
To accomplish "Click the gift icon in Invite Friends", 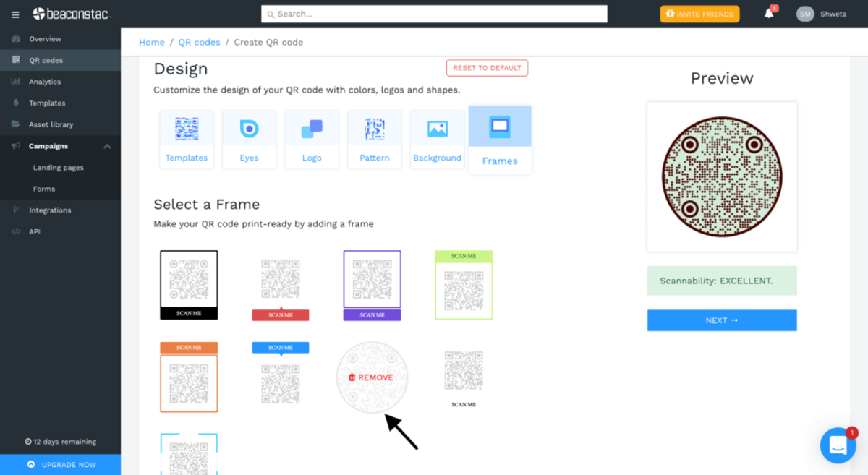I will pyautogui.click(x=670, y=14).
